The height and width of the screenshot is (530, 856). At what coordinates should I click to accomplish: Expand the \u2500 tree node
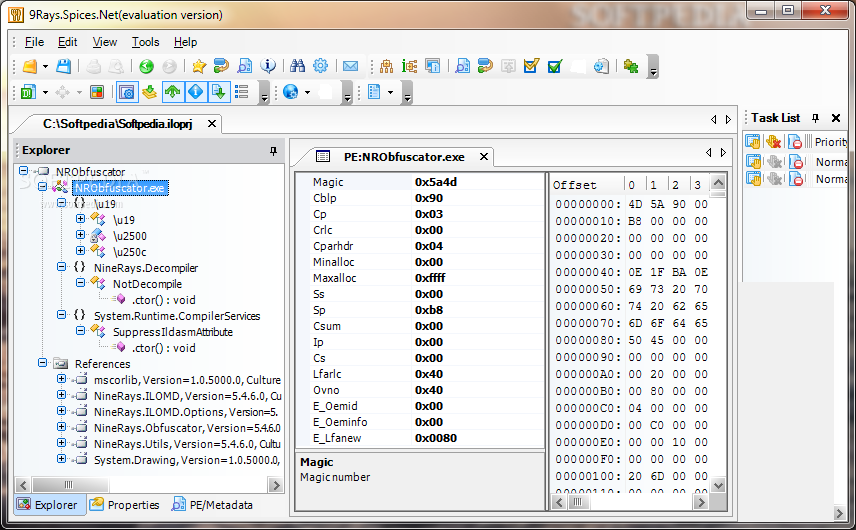(x=81, y=235)
